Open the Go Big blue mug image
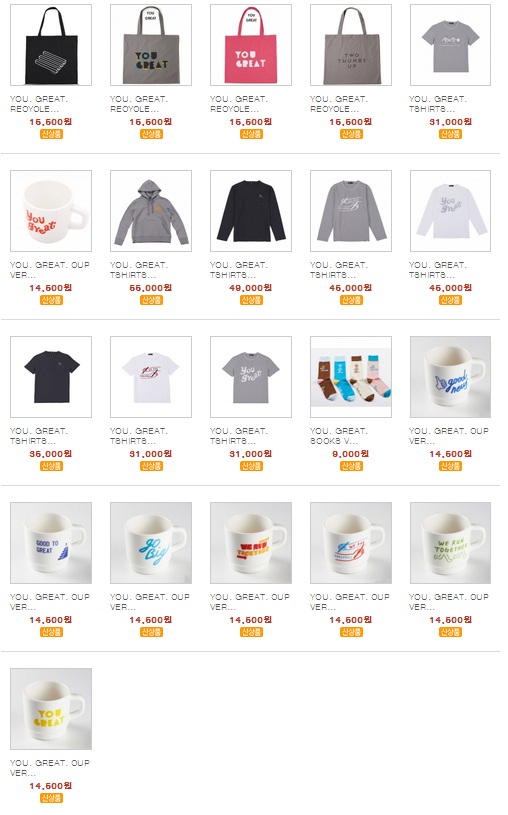 point(151,543)
